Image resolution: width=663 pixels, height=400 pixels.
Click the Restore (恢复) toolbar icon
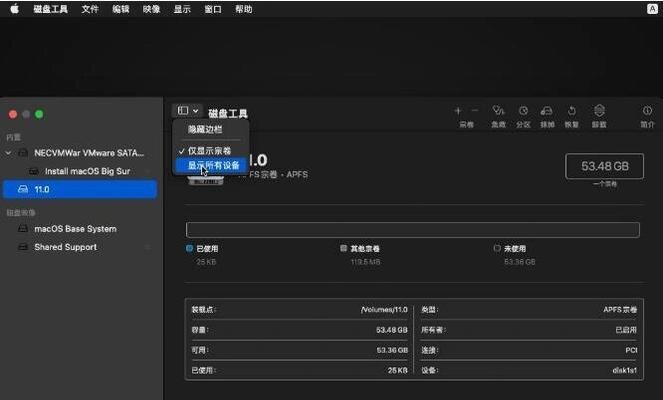click(572, 111)
